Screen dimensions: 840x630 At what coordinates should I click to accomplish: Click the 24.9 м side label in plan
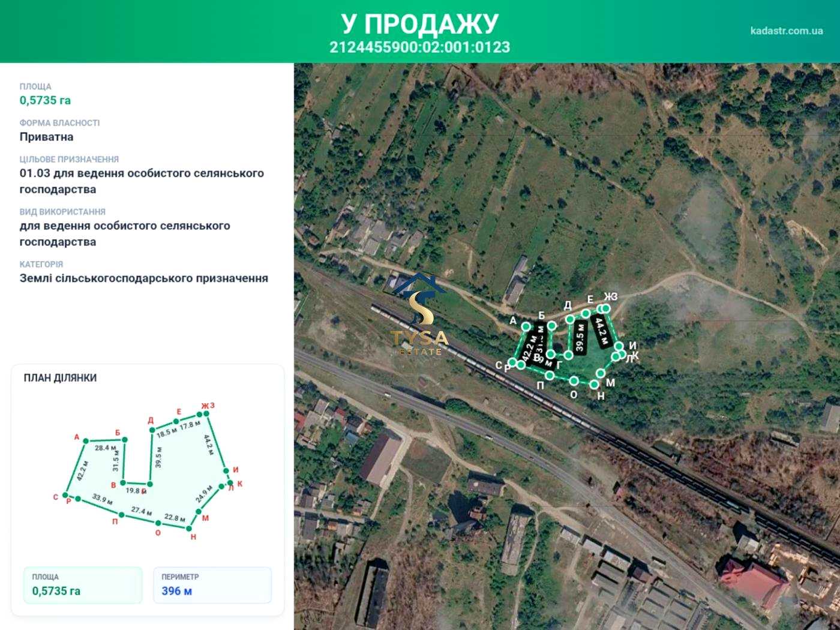pyautogui.click(x=204, y=494)
